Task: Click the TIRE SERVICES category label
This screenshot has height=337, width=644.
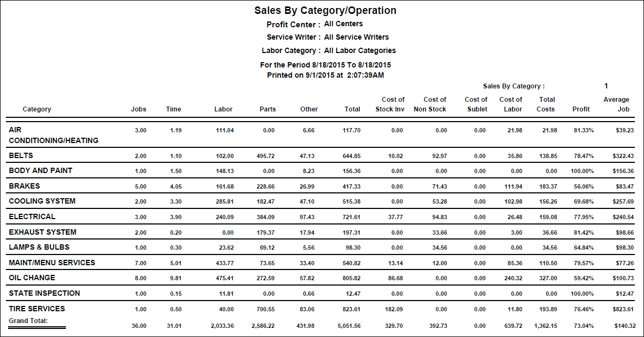Action: click(37, 309)
